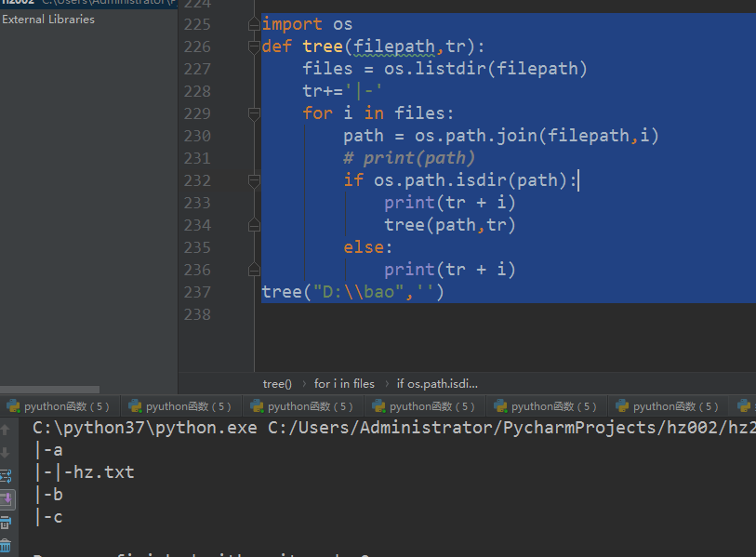Click the '|-|-hz.txt' console output line
The width and height of the screenshot is (756, 557).
[x=84, y=472]
